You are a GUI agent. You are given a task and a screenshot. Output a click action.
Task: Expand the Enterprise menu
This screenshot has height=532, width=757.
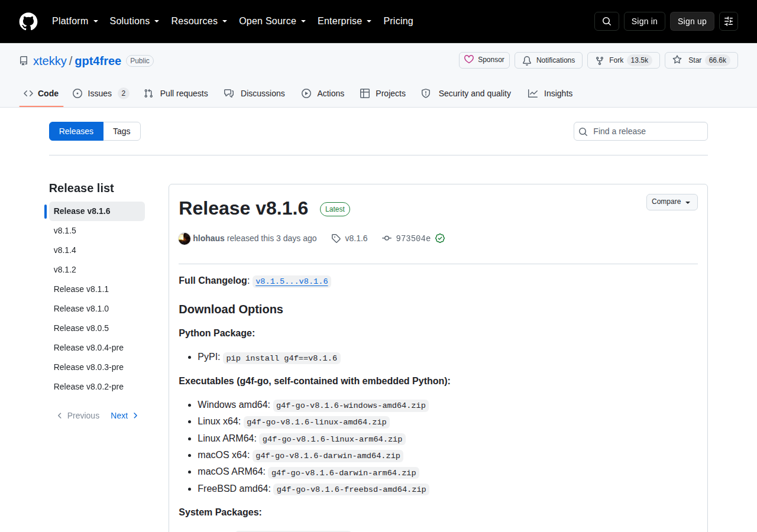(x=344, y=21)
